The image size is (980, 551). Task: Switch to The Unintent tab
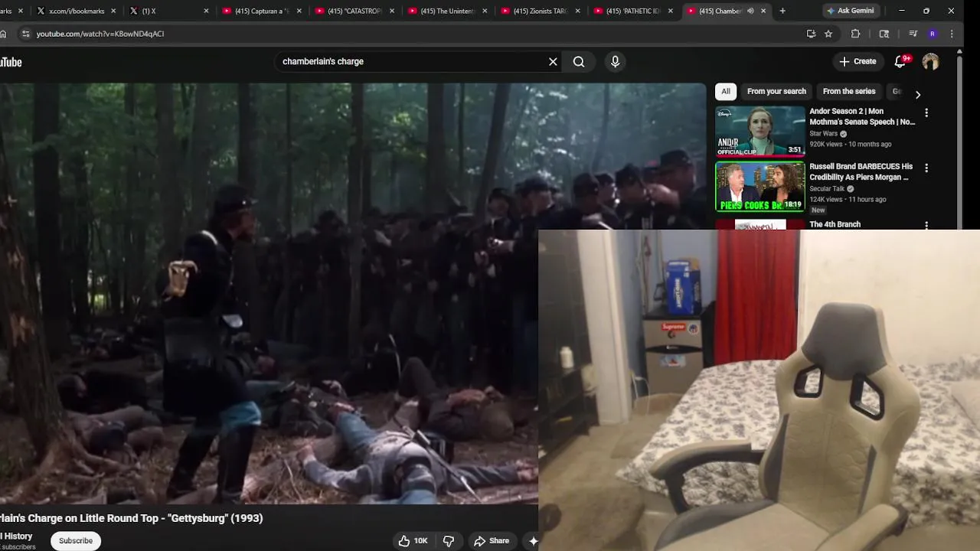click(x=447, y=11)
